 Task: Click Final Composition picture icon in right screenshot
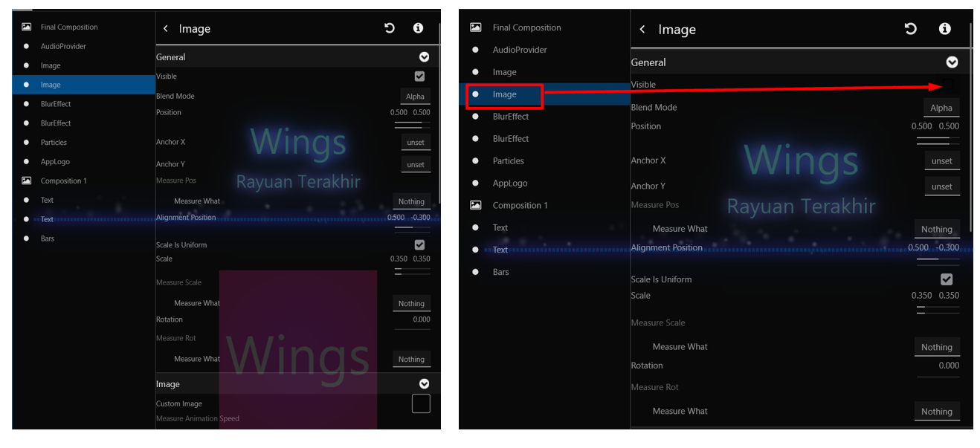click(476, 27)
